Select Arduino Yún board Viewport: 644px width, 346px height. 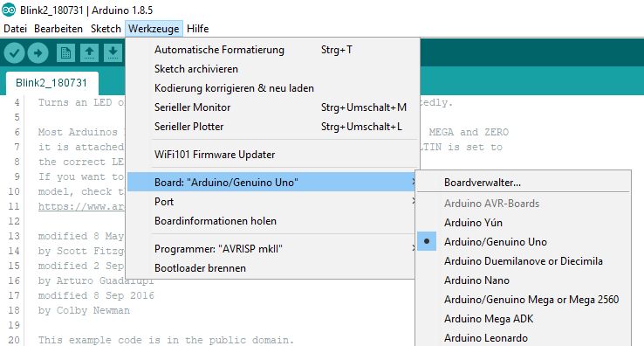[x=524, y=223]
